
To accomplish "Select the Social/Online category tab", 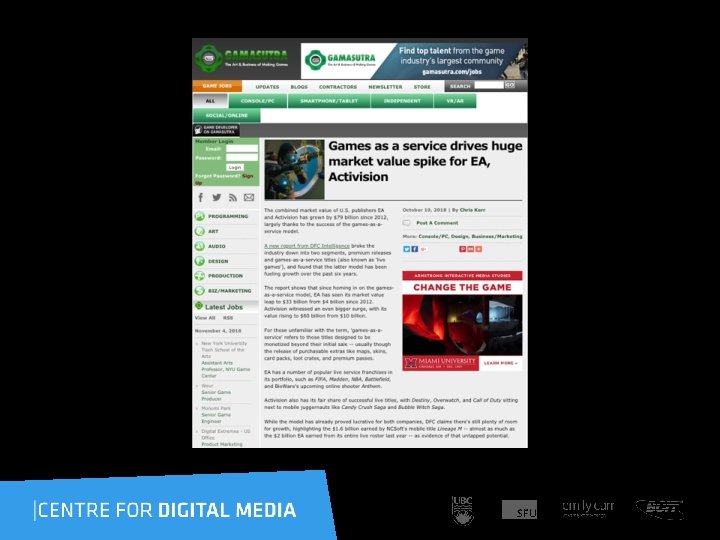I will 227,116.
